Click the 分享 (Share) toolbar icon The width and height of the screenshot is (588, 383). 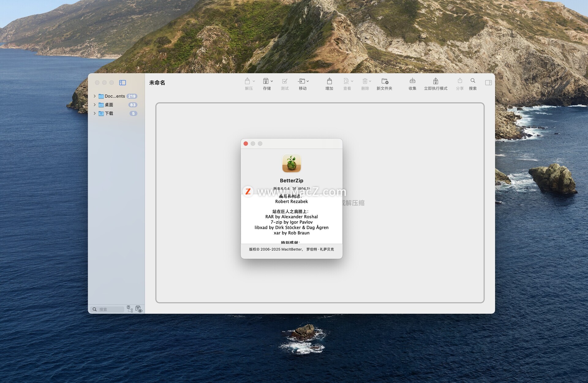(460, 81)
